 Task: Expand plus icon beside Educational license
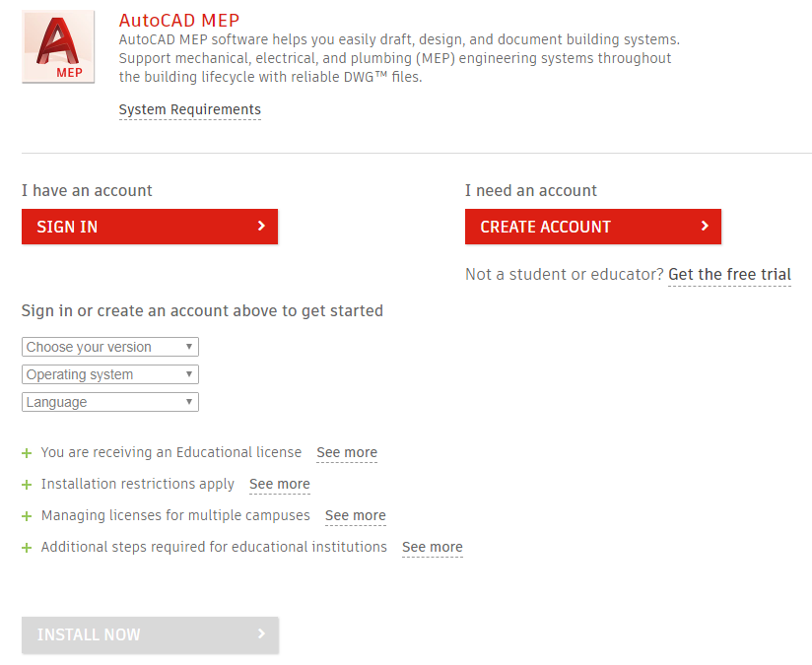[27, 454]
